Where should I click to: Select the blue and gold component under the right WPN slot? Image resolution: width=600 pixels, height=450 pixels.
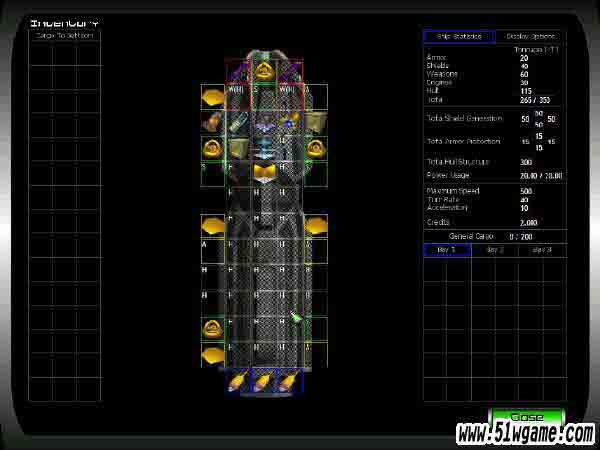click(290, 122)
